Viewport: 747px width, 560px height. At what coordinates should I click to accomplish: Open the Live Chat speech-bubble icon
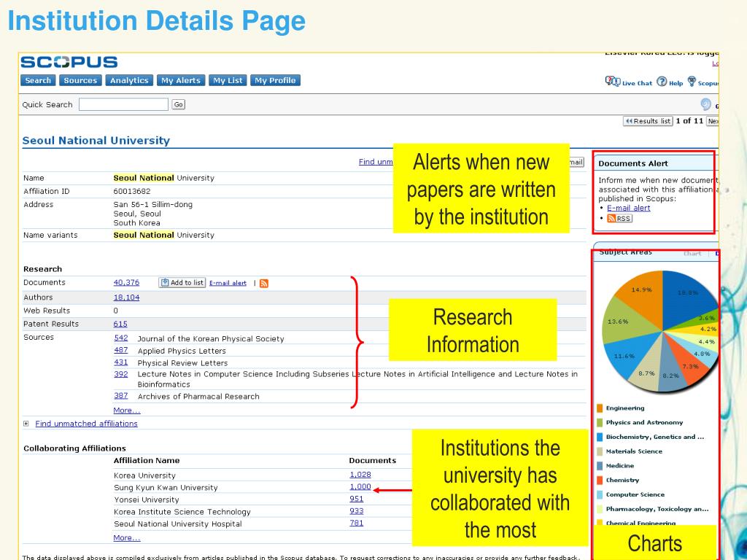point(612,82)
